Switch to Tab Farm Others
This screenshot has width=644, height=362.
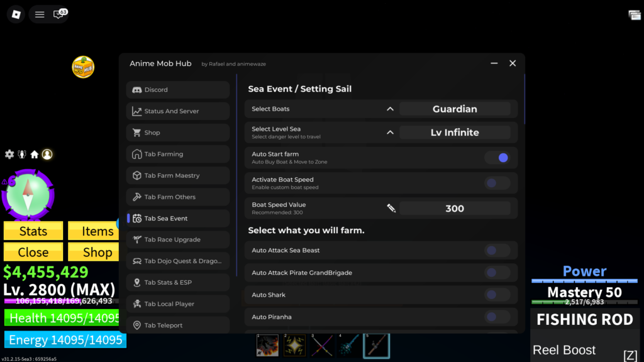[x=178, y=197]
